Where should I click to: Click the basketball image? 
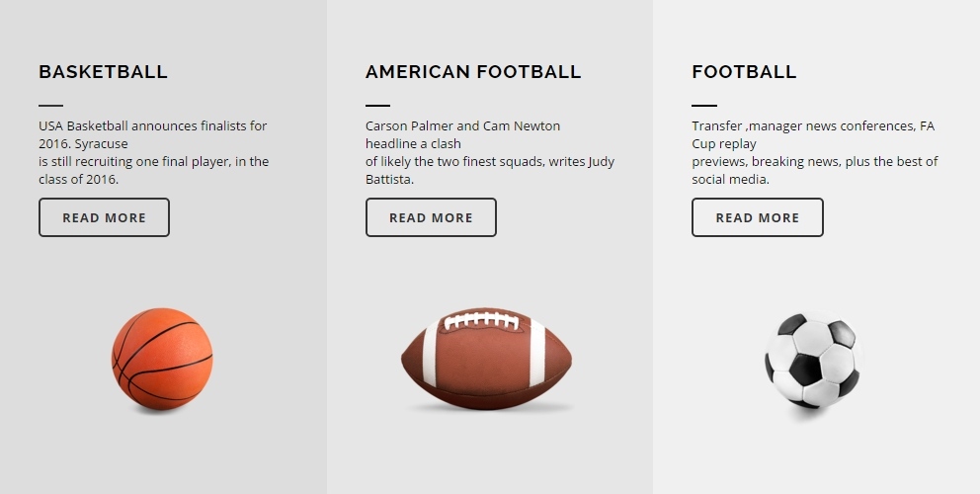pos(162,360)
